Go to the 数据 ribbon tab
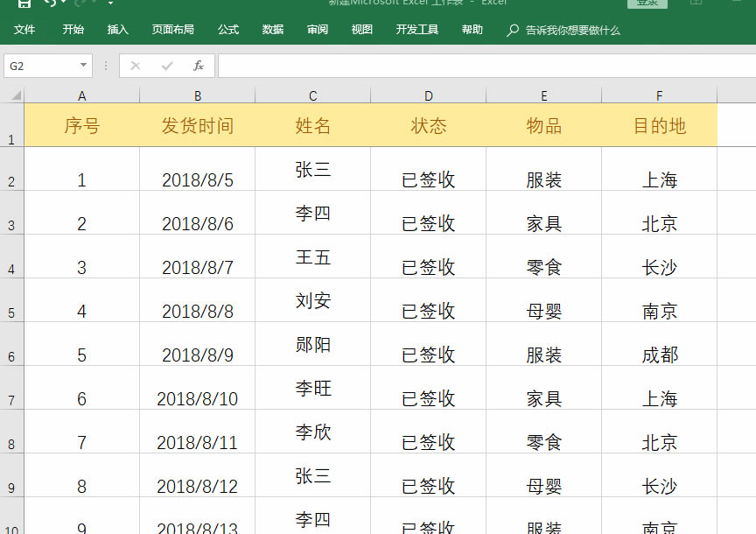The image size is (756, 534). tap(273, 30)
